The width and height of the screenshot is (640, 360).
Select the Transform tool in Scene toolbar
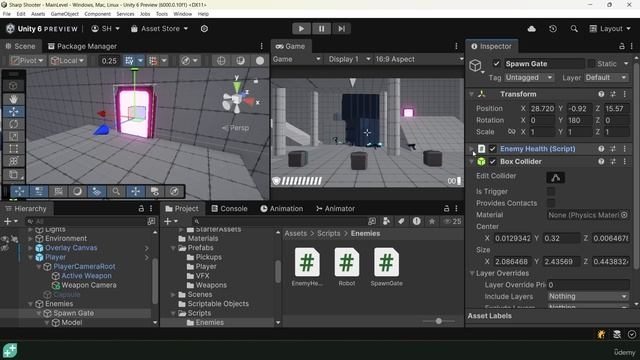coord(13,161)
